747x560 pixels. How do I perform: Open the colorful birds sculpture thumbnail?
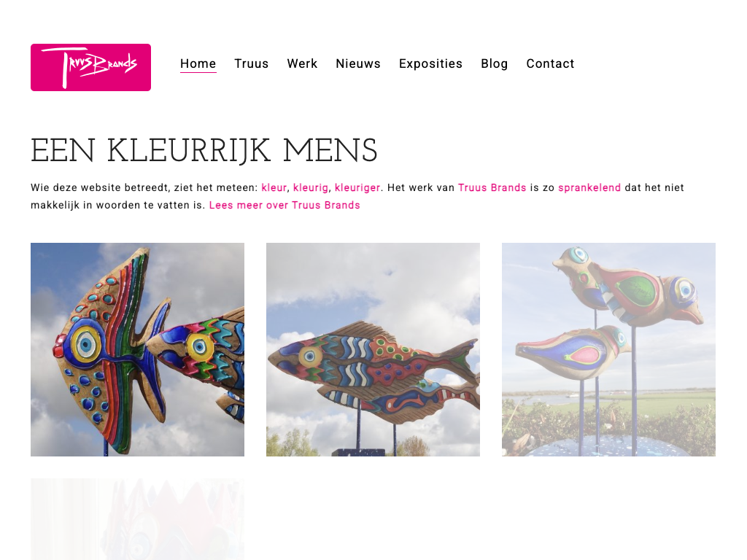coord(608,349)
